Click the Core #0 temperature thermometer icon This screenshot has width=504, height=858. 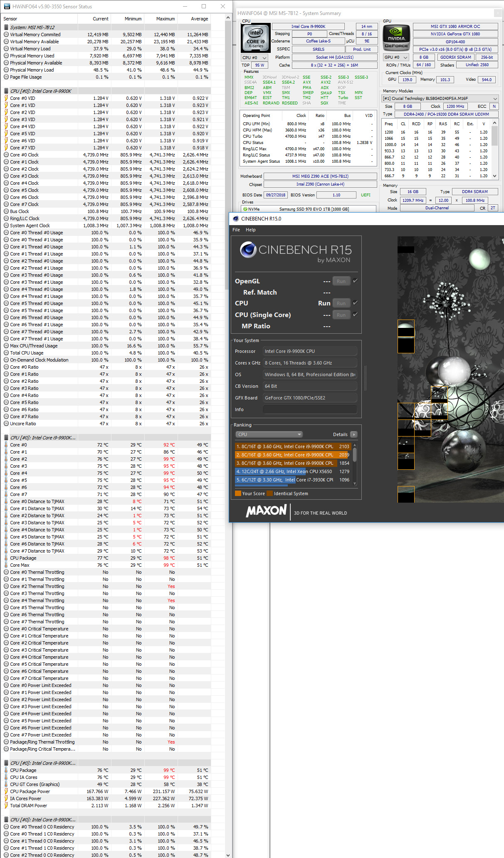pos(6,445)
